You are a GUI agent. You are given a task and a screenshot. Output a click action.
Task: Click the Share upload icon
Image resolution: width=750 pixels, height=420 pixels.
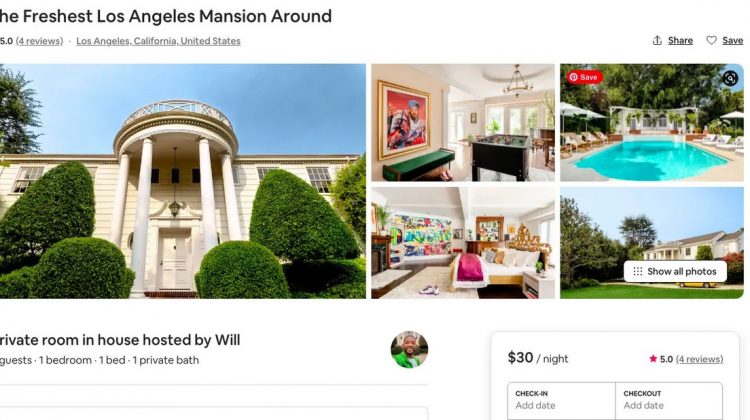point(657,41)
